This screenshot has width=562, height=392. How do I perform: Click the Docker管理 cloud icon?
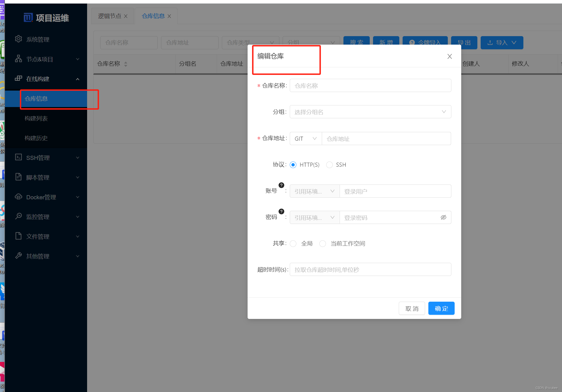tap(18, 197)
